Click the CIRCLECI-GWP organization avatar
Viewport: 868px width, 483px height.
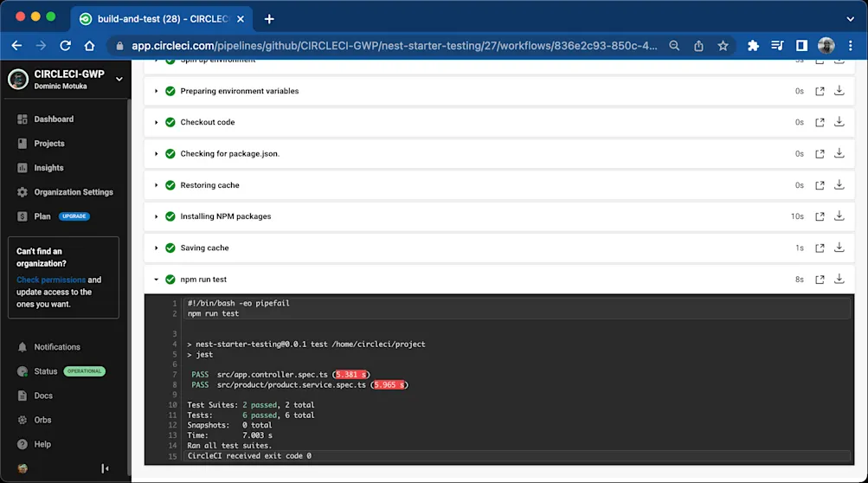pyautogui.click(x=18, y=80)
